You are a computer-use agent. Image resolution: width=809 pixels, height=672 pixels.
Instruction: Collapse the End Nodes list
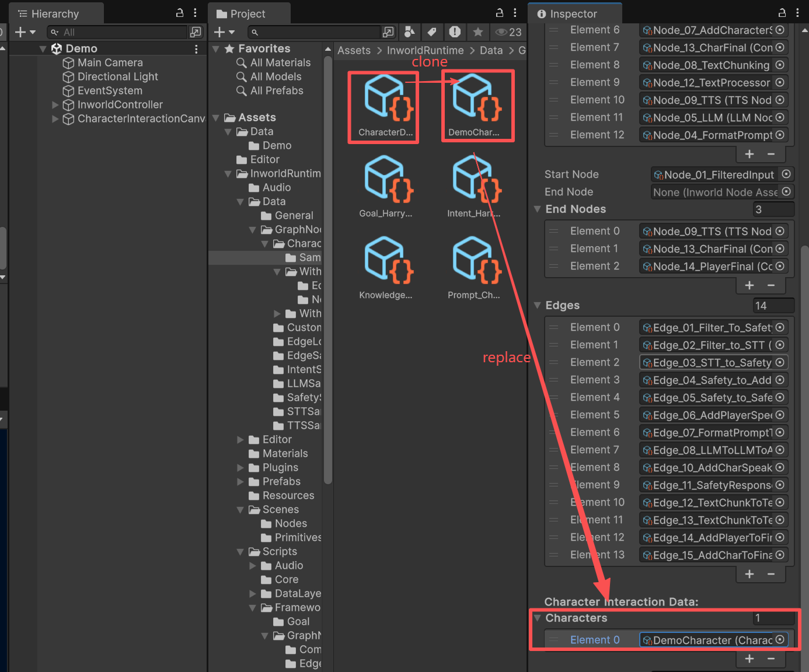[538, 209]
